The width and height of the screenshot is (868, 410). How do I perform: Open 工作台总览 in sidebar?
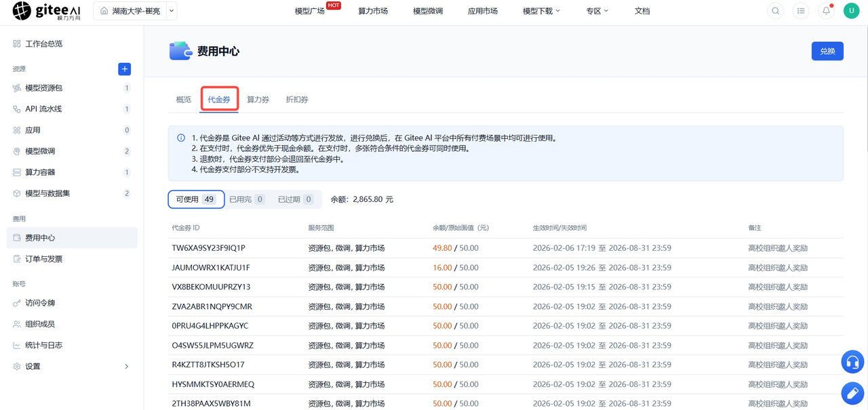coord(72,43)
